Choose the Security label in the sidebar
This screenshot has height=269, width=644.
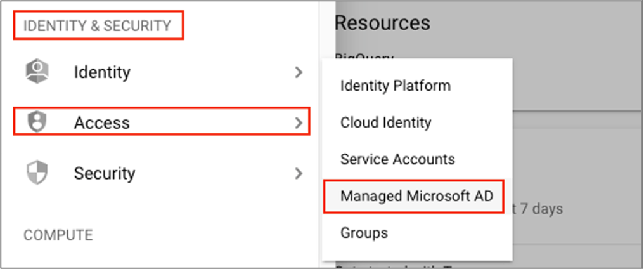coord(105,173)
